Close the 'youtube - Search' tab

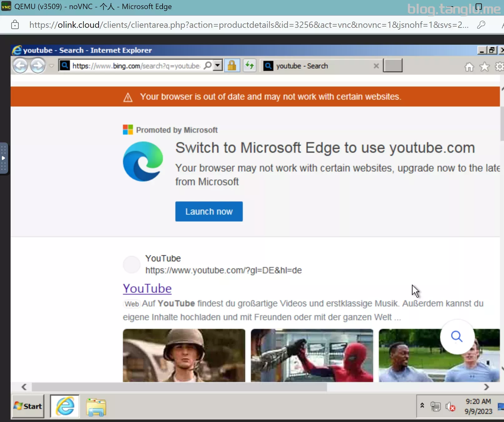pos(376,66)
